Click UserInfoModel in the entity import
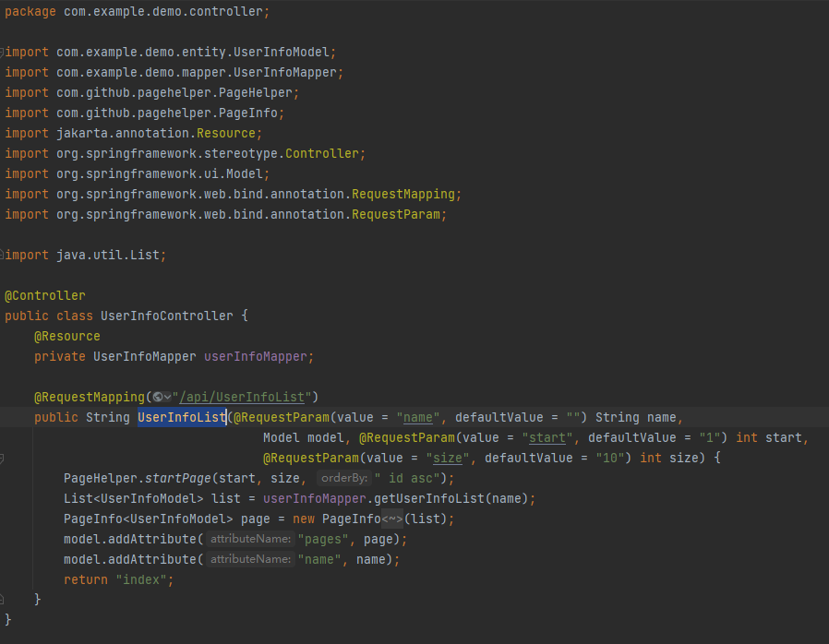The height and width of the screenshot is (644, 829). (x=282, y=53)
